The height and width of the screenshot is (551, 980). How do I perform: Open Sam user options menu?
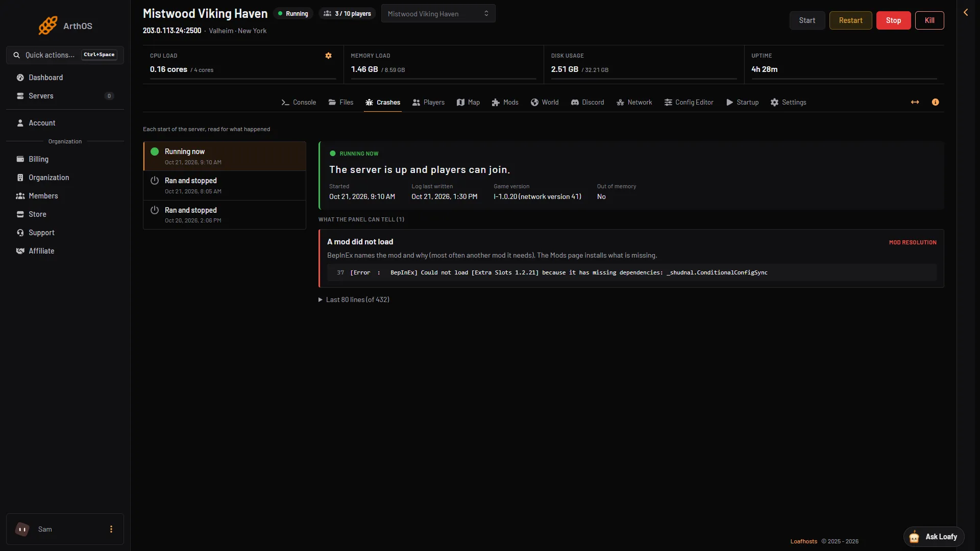click(x=111, y=529)
